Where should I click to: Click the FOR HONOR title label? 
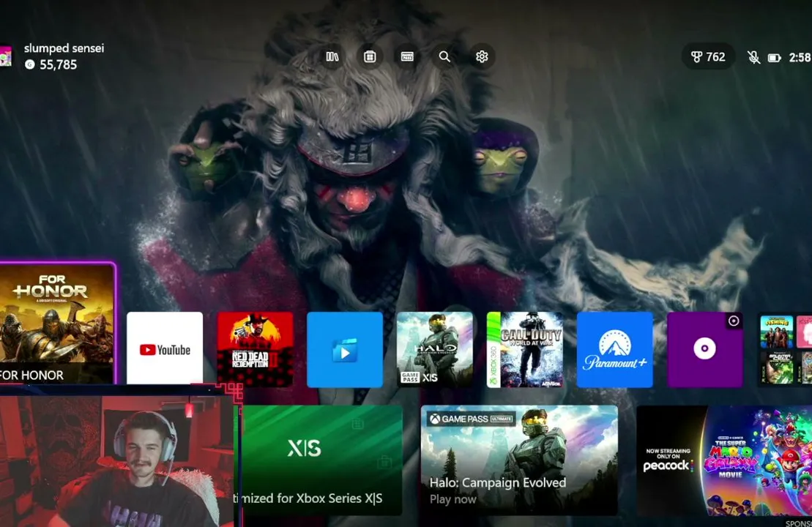pos(32,375)
